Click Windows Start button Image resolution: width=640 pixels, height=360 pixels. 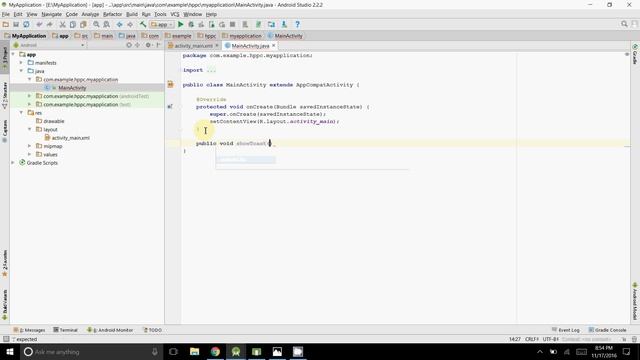coord(10,352)
